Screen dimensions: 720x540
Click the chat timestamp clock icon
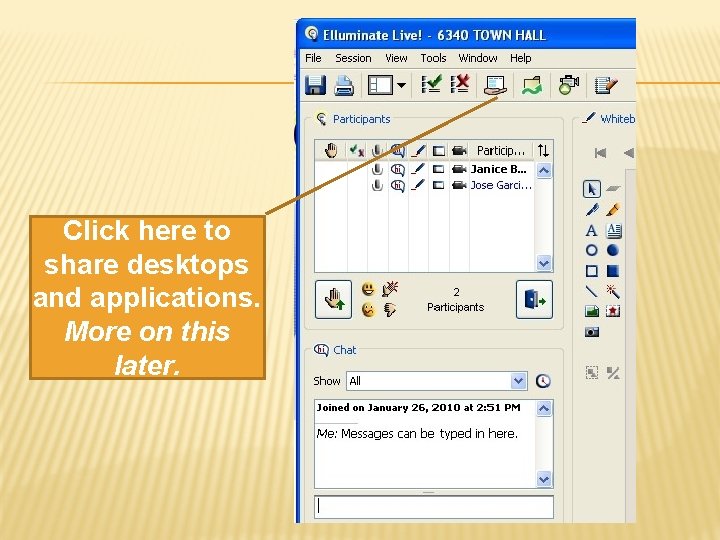[543, 381]
